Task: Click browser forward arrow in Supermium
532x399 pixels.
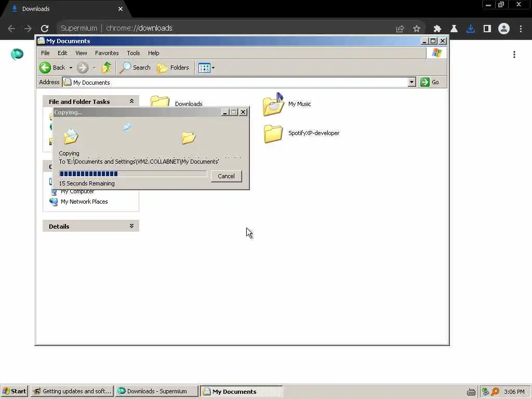Action: [x=28, y=29]
